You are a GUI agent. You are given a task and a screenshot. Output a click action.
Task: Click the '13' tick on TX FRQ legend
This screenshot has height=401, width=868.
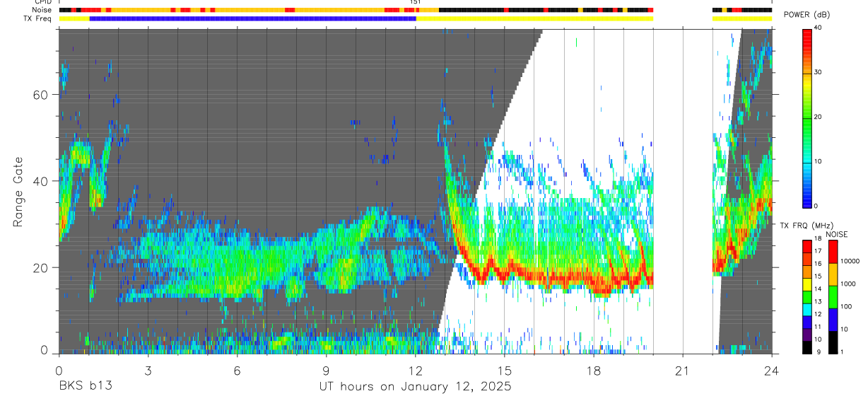click(x=819, y=301)
